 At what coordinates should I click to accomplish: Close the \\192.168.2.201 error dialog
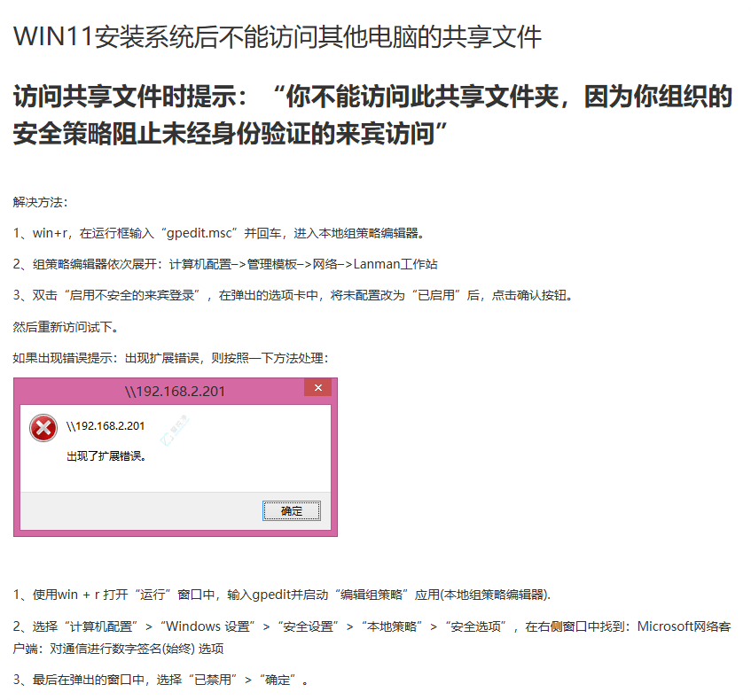click(318, 388)
